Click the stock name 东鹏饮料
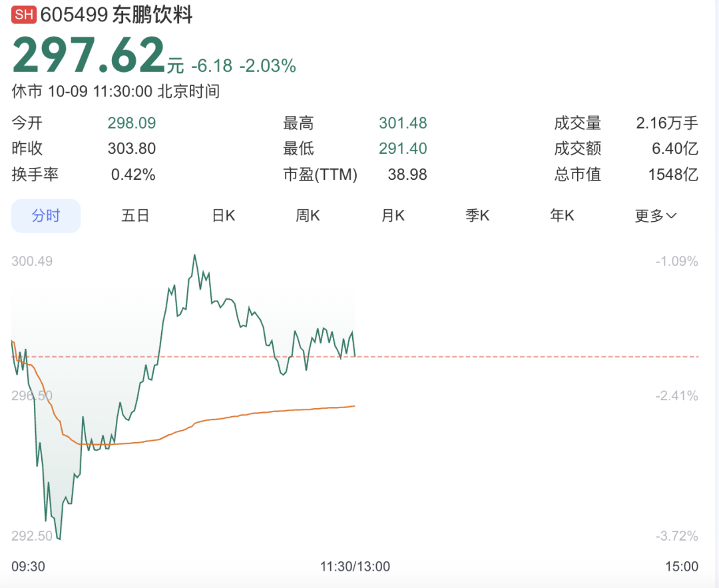This screenshot has height=588, width=719. click(152, 16)
